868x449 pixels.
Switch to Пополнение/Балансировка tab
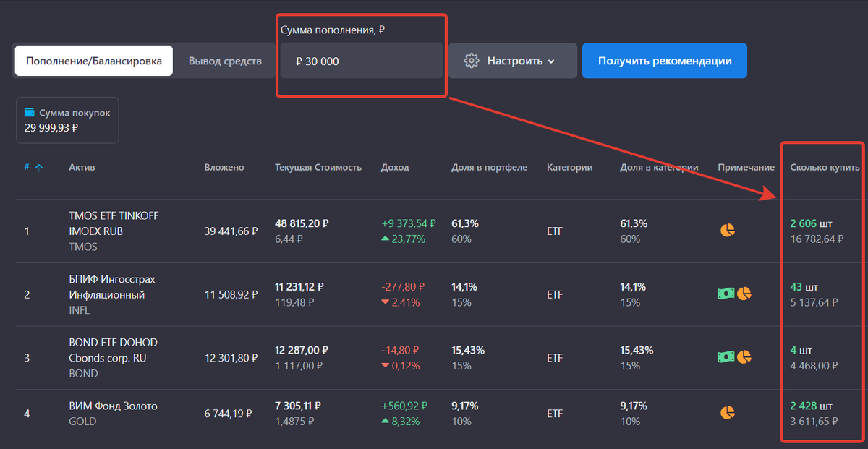click(93, 61)
